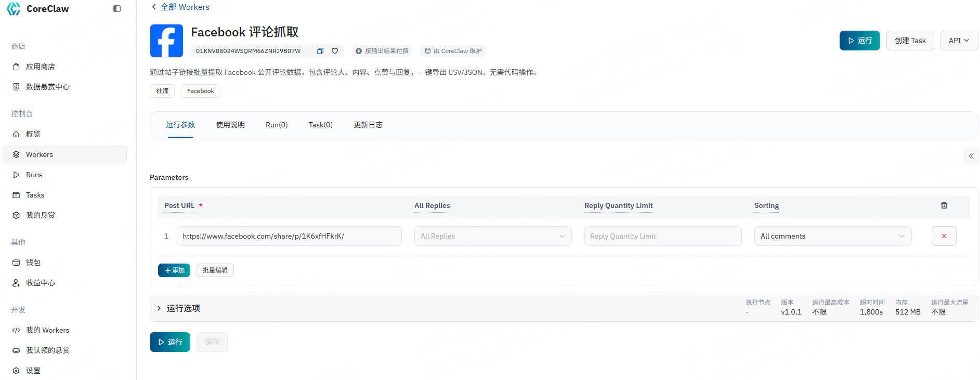Open the Sorting dropdown showing All comments
This screenshot has height=380, width=980.
(832, 236)
